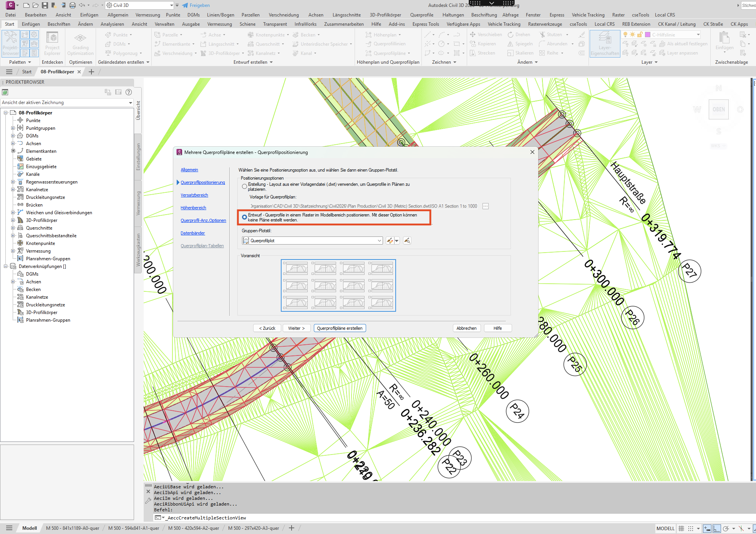Add a new drawing tab with plus
This screenshot has height=534, width=756.
[91, 72]
